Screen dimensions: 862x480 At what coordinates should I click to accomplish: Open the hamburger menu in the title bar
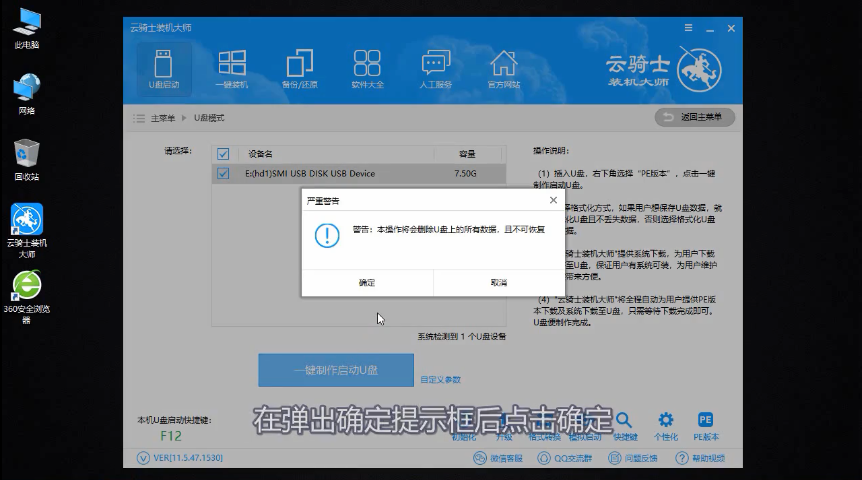tap(688, 27)
